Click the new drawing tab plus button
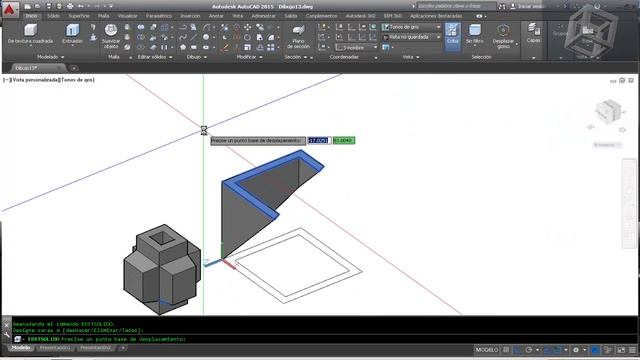 tap(74, 68)
